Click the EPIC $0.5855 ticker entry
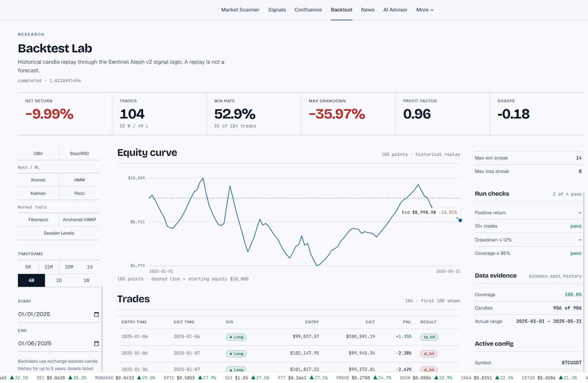This screenshot has height=383, width=588. tap(190, 378)
